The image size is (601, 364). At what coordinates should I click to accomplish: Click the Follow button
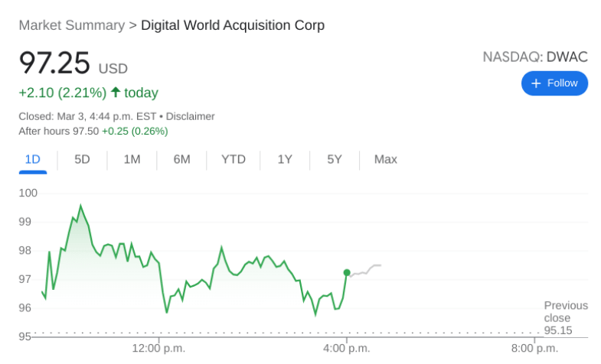point(554,83)
